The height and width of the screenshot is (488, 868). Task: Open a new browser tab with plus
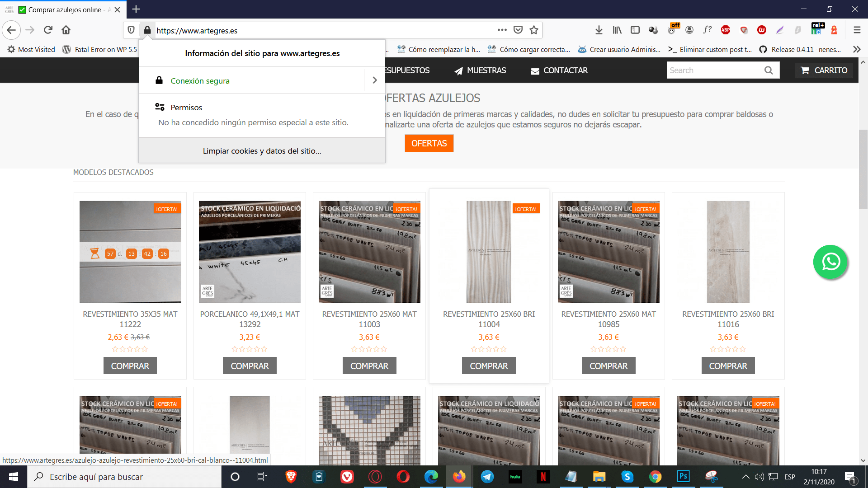[136, 9]
